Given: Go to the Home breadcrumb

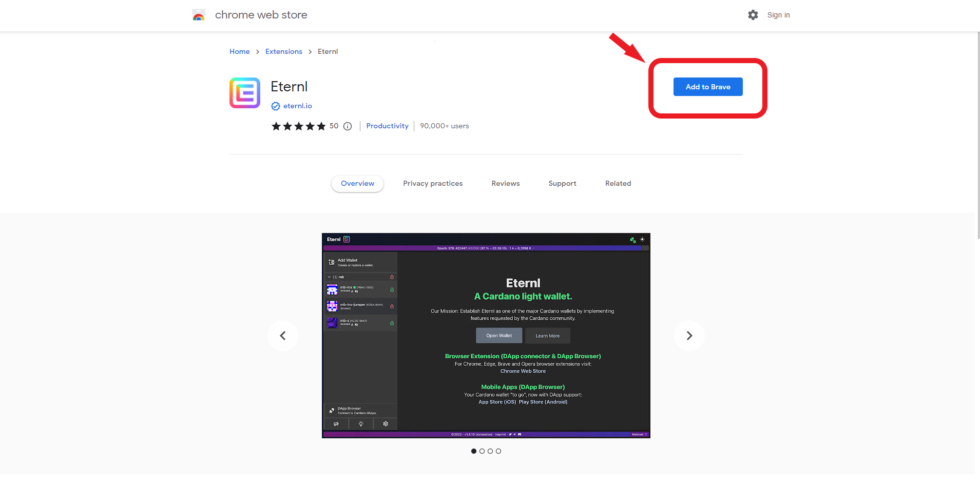Looking at the screenshot, I should pyautogui.click(x=239, y=51).
